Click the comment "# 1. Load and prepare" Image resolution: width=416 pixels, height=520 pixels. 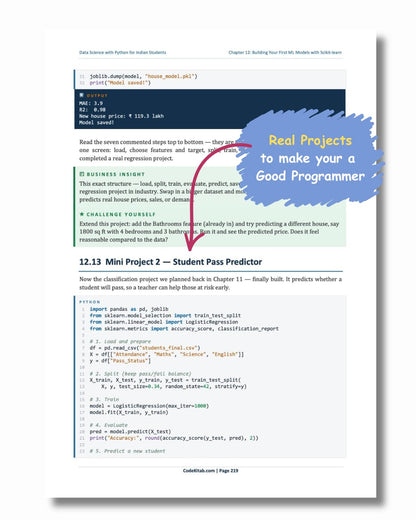tap(120, 341)
